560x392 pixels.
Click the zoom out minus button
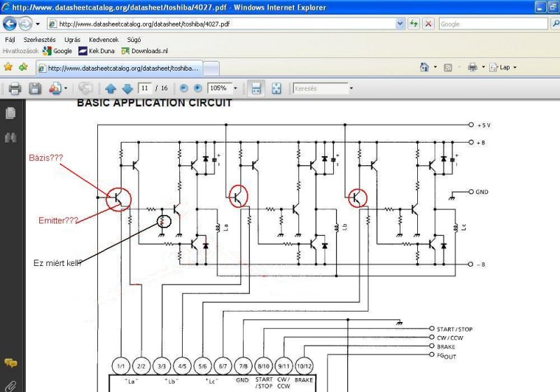click(x=183, y=88)
